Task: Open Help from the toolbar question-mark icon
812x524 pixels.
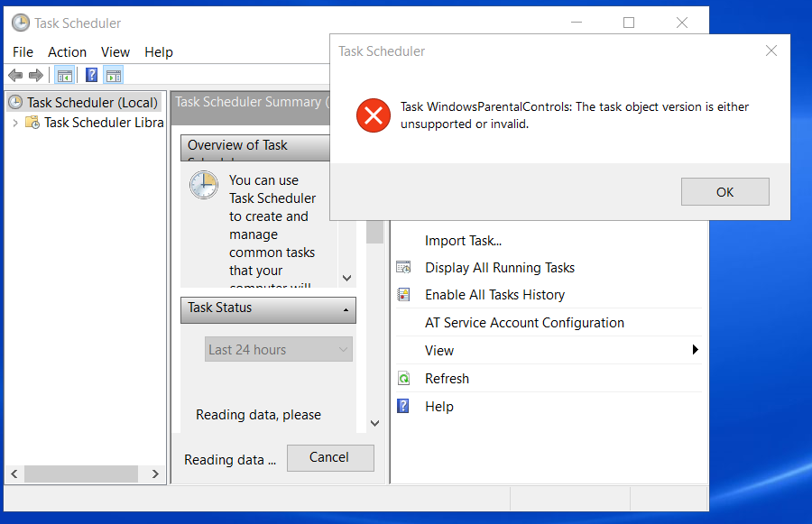Action: tap(92, 75)
